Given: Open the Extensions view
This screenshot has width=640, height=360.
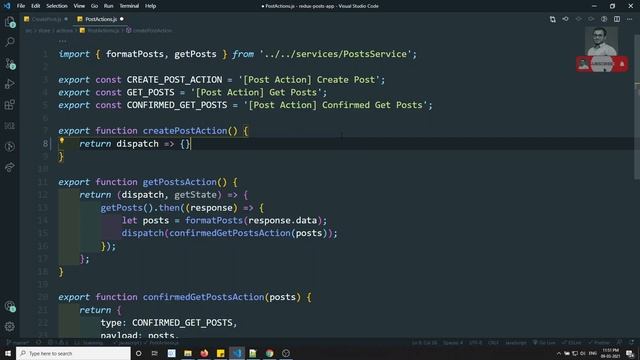Looking at the screenshot, I should pos(10,105).
